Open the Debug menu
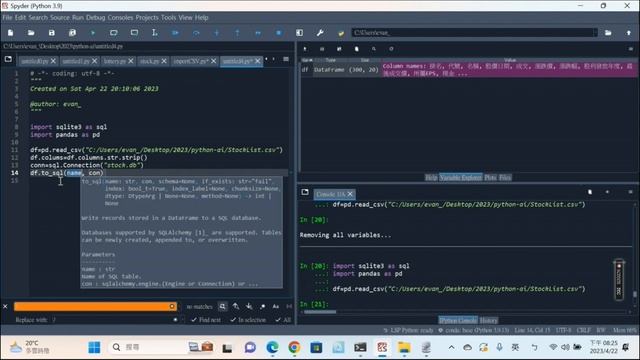The width and height of the screenshot is (640, 360). click(96, 18)
